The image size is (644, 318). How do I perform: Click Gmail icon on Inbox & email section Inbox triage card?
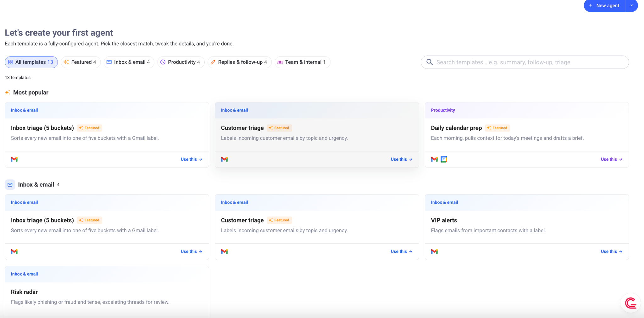tap(14, 252)
